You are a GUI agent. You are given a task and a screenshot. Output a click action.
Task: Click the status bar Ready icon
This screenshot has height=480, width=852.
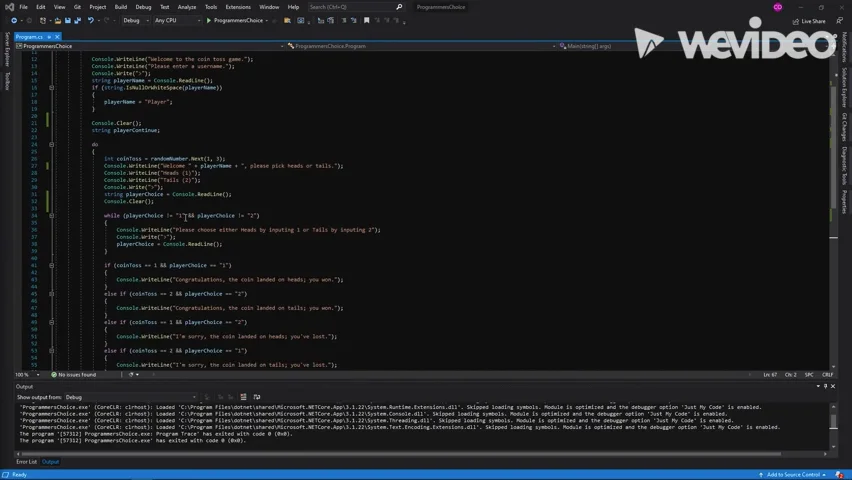5,475
